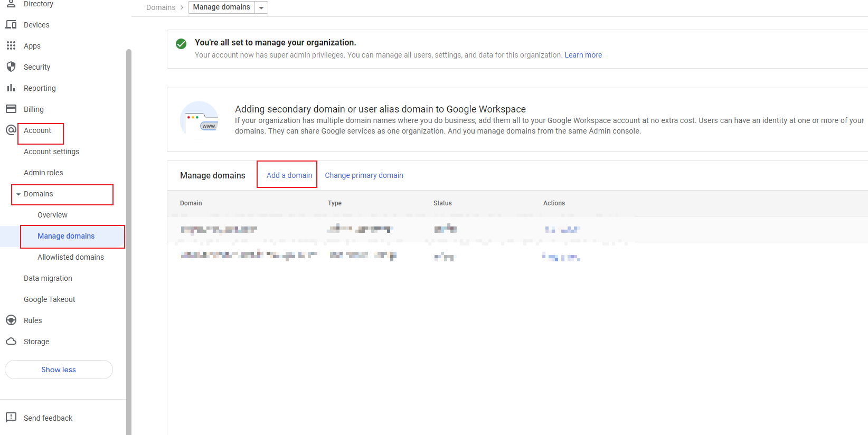This screenshot has height=435, width=868.
Task: Open Storage in the sidebar
Action: click(x=36, y=342)
